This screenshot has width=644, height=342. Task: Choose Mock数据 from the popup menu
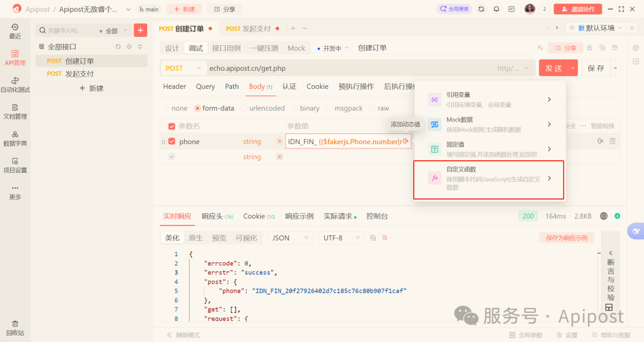[489, 125]
